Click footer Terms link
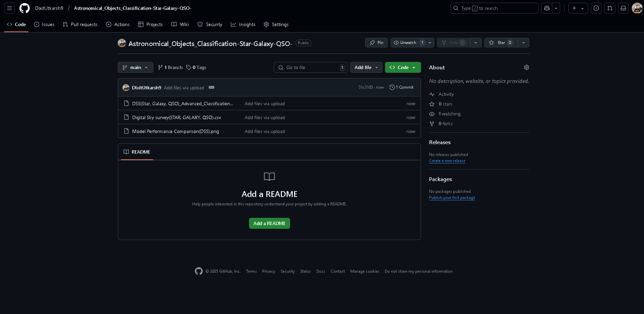644x314 pixels. tap(251, 271)
